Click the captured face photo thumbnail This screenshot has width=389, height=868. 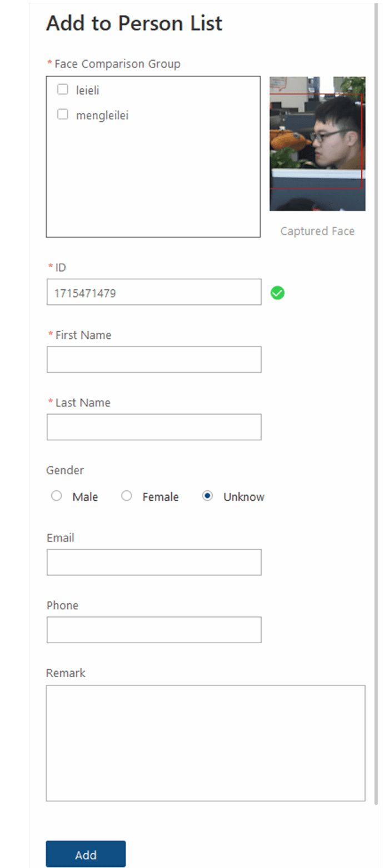pos(317,144)
